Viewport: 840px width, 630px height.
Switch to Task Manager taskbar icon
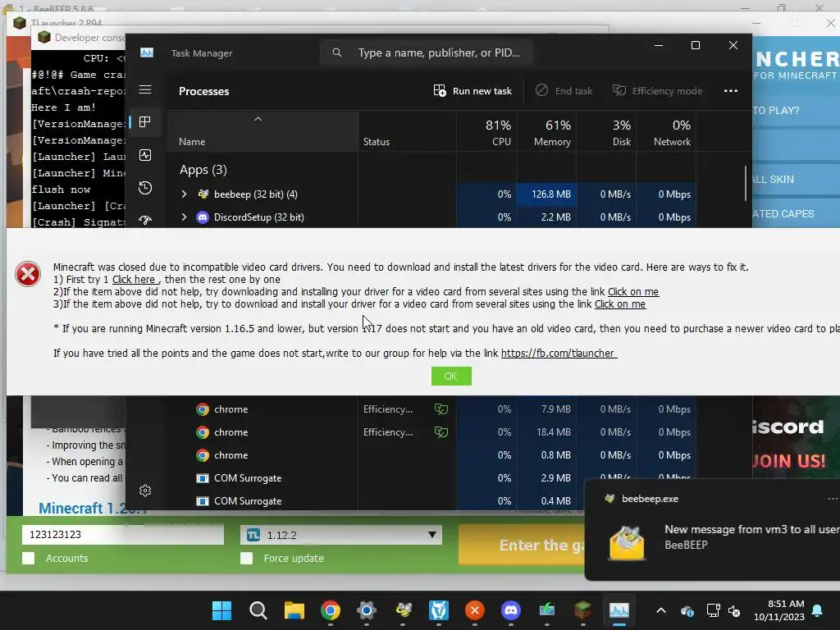pos(619,610)
